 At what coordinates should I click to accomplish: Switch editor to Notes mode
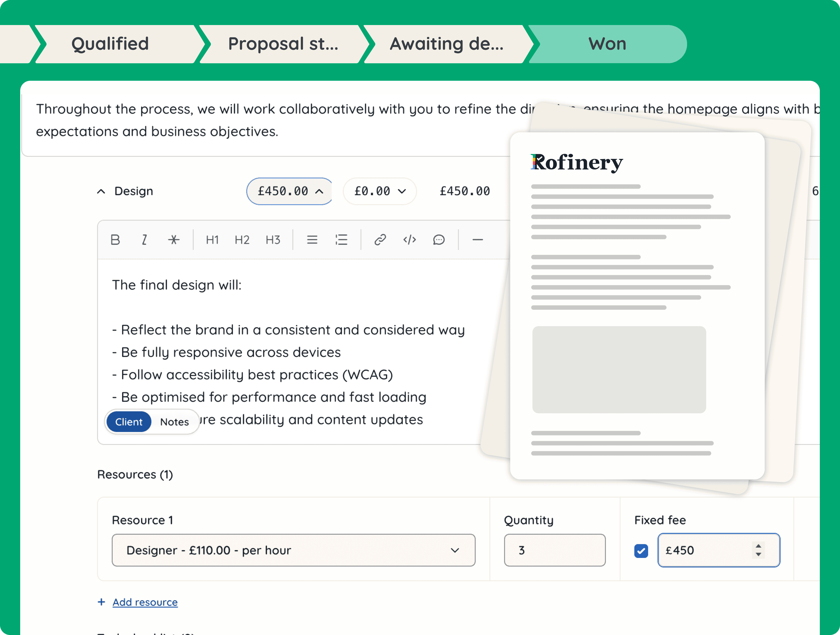(174, 422)
